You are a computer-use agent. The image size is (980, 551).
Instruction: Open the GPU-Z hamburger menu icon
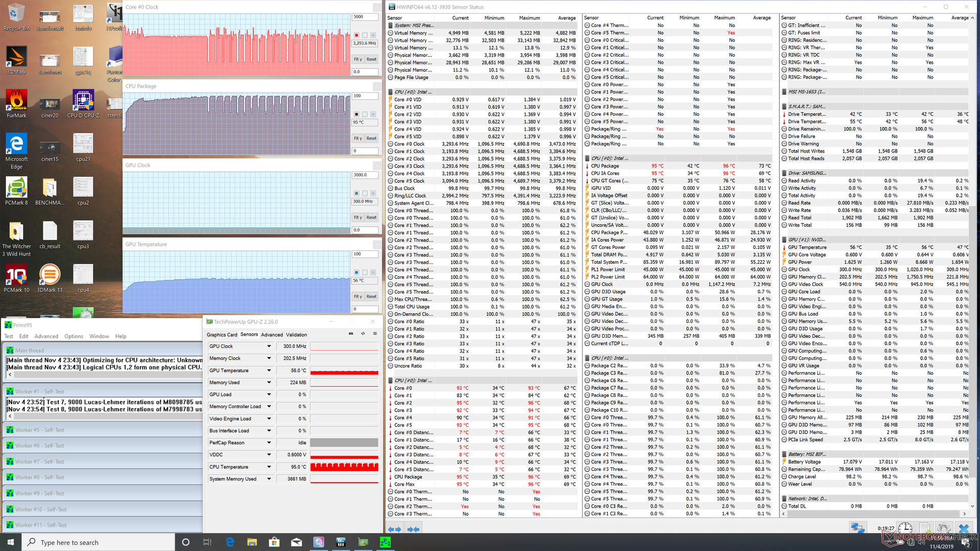pyautogui.click(x=375, y=334)
